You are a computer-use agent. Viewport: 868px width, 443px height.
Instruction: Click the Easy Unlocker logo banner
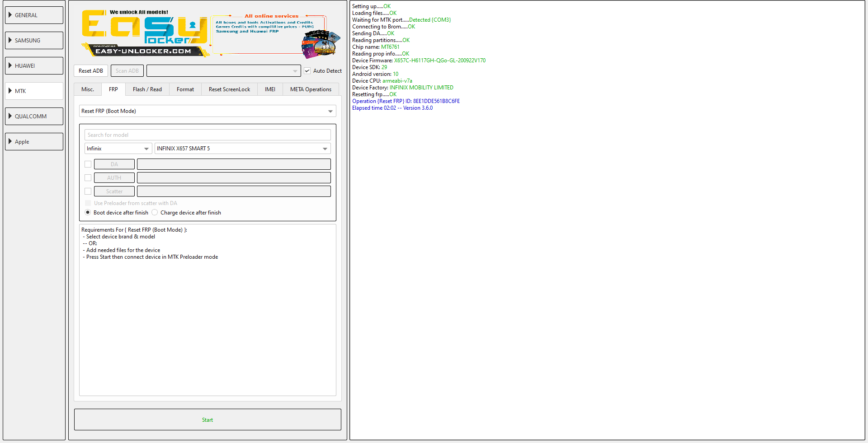coord(145,33)
